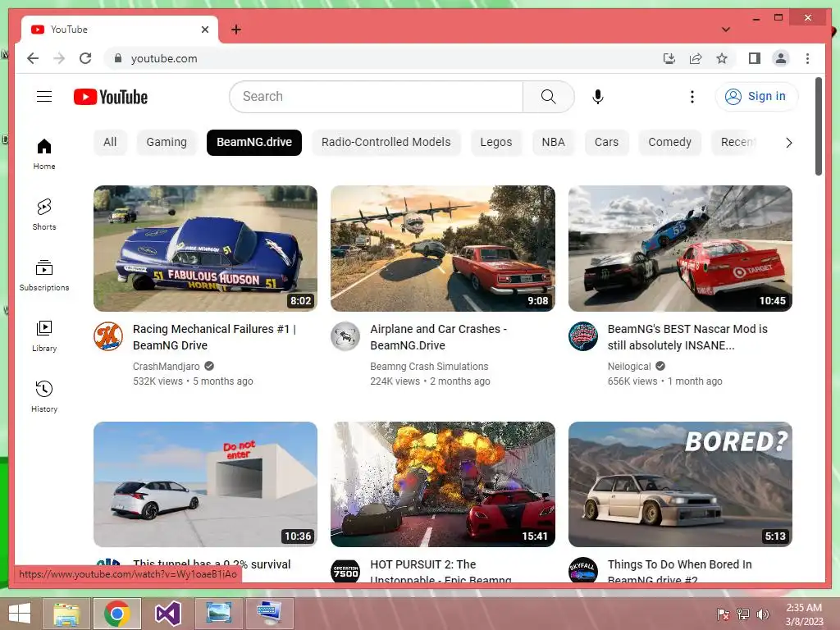This screenshot has height=630, width=840.
Task: Open Do not enter tunnel thumbnail
Action: coord(205,484)
